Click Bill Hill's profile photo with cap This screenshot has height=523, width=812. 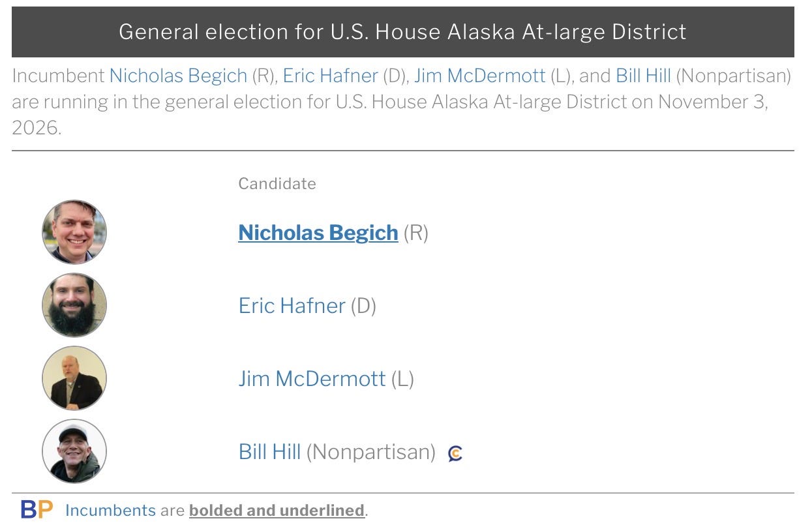pyautogui.click(x=74, y=451)
